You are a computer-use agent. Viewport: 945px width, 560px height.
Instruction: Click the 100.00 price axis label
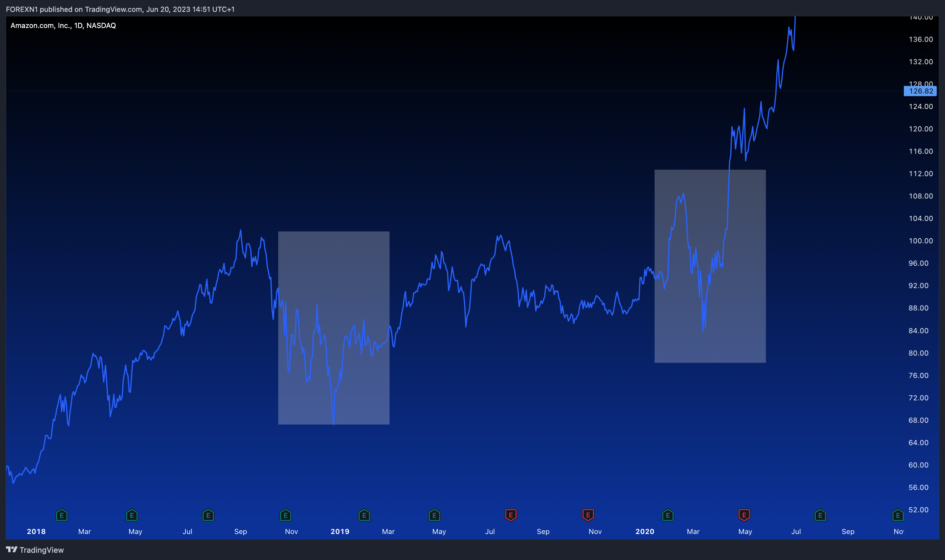point(921,241)
